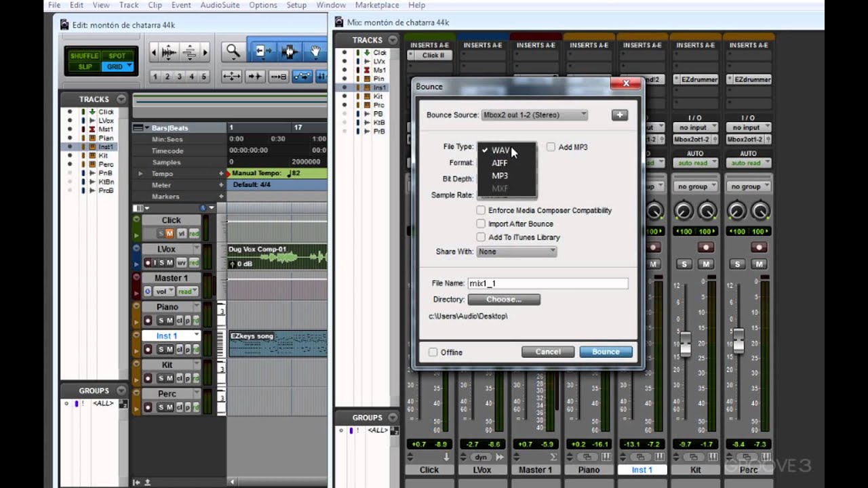Viewport: 868px width, 488px height.
Task: Record-arm the Piano track in Edit window
Action: click(x=147, y=321)
